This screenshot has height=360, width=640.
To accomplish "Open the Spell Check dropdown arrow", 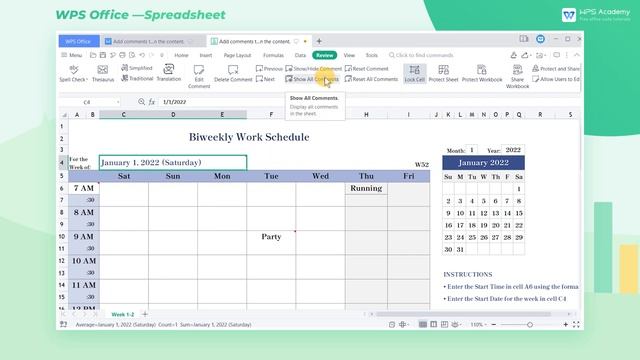I will point(87,80).
